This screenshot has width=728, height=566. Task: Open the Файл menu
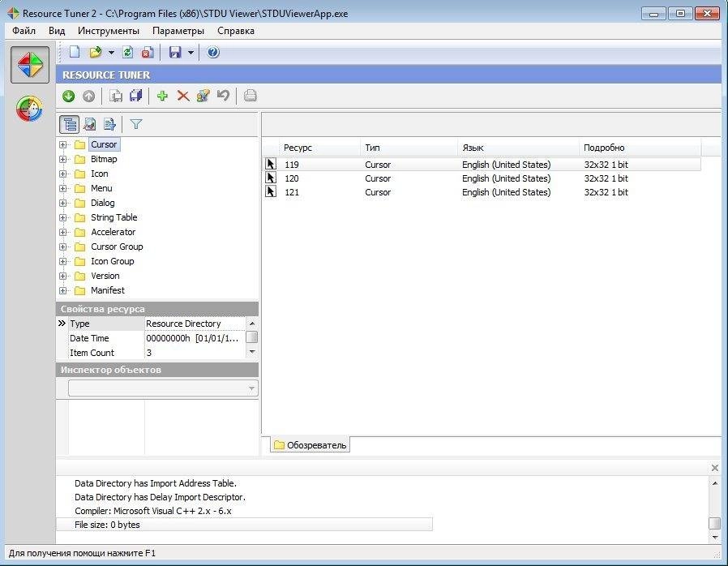(24, 31)
